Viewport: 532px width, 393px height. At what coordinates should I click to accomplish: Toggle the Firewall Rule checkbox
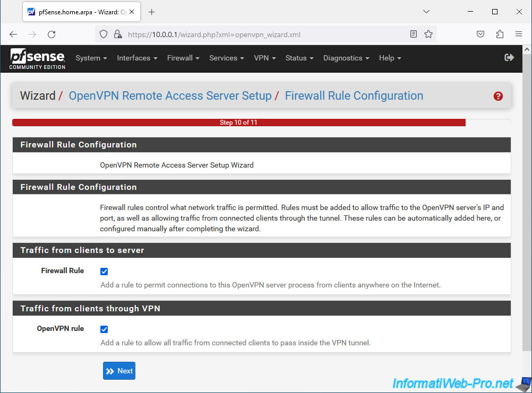[x=104, y=272]
